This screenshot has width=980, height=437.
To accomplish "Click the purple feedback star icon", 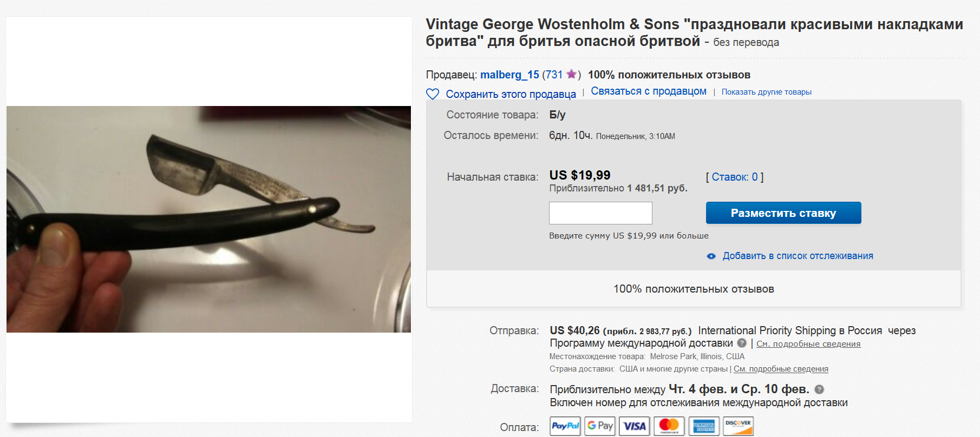I will (571, 74).
